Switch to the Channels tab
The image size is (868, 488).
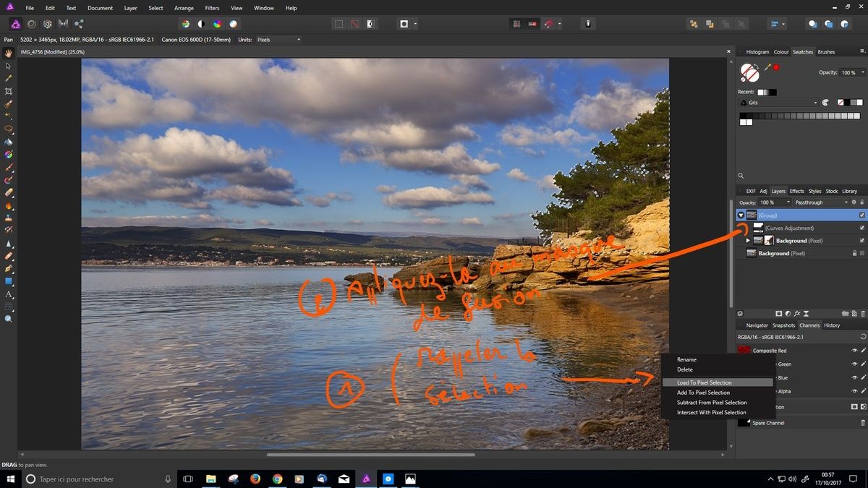pos(810,325)
